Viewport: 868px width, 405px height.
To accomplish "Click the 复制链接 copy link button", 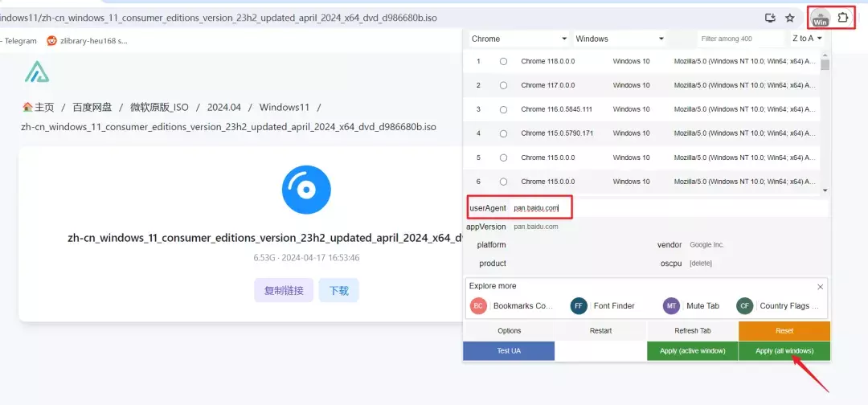I will 284,290.
